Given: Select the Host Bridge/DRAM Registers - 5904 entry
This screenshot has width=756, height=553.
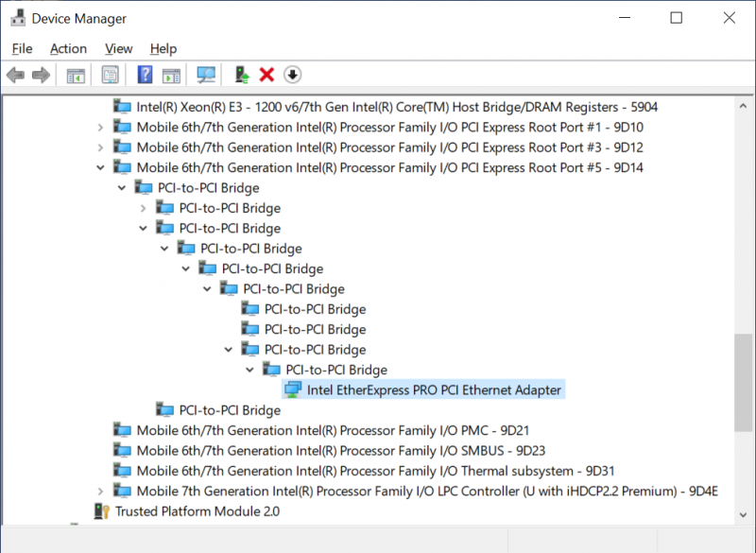Looking at the screenshot, I should 397,107.
